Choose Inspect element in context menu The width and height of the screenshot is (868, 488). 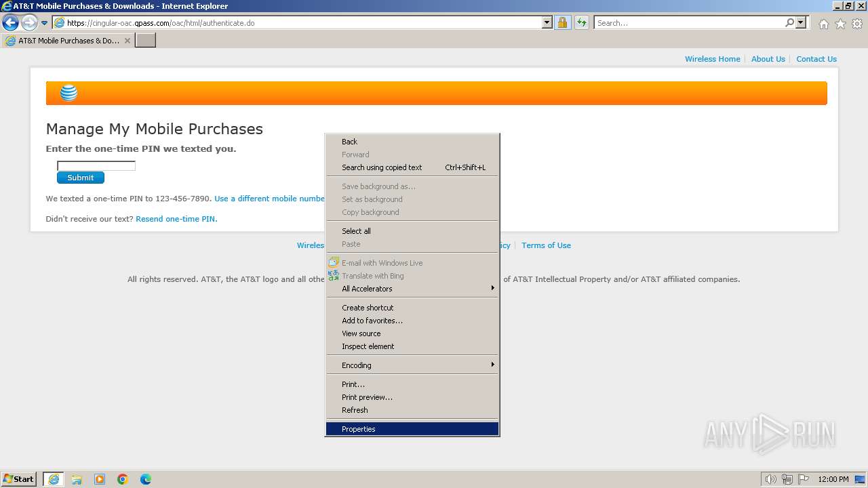tap(412, 346)
